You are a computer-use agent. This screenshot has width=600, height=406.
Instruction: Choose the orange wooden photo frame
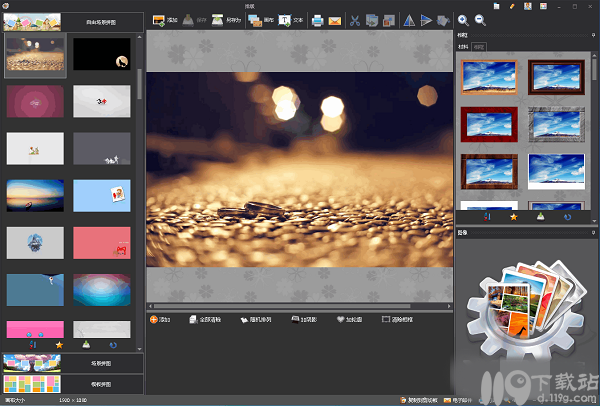click(489, 77)
